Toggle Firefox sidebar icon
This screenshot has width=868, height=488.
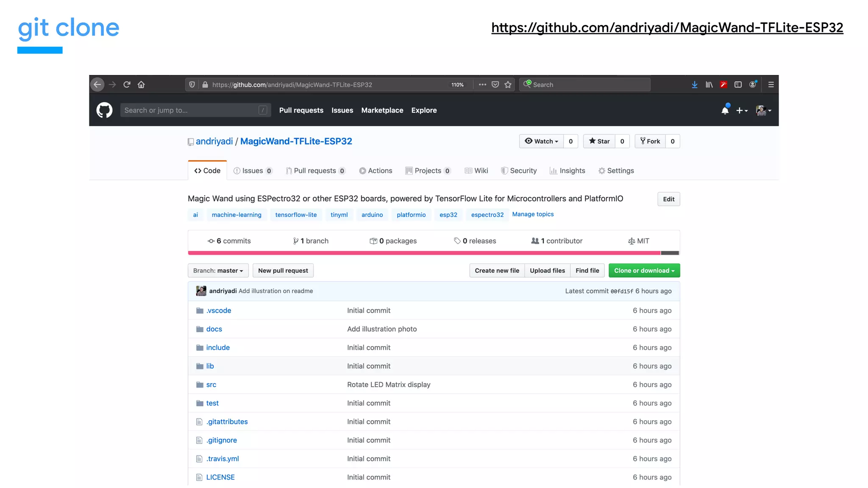tap(738, 84)
